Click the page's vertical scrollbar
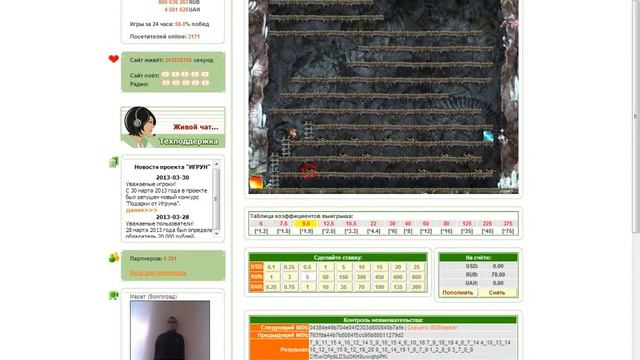The height and width of the screenshot is (360, 640). click(636, 116)
